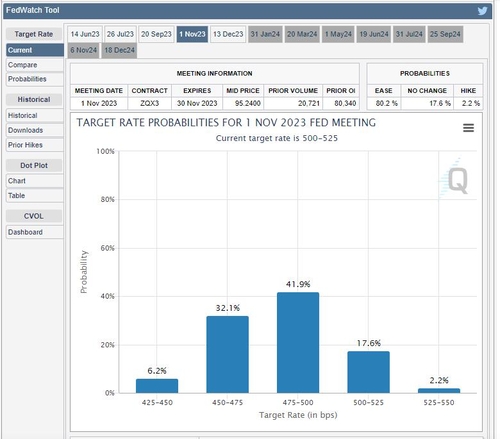Screen dimensions: 500x439
Task: Click the PRIOR VOLUME column header
Action: pos(293,91)
